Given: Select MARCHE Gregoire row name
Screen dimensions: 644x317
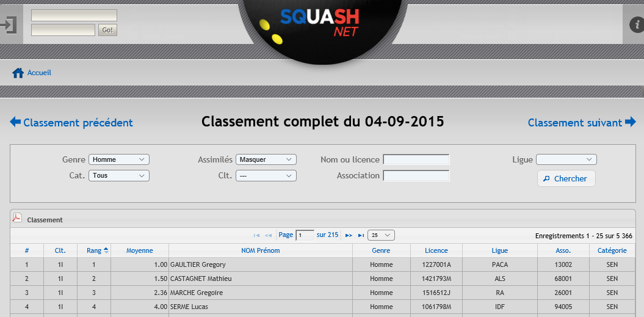Looking at the screenshot, I should point(198,293).
